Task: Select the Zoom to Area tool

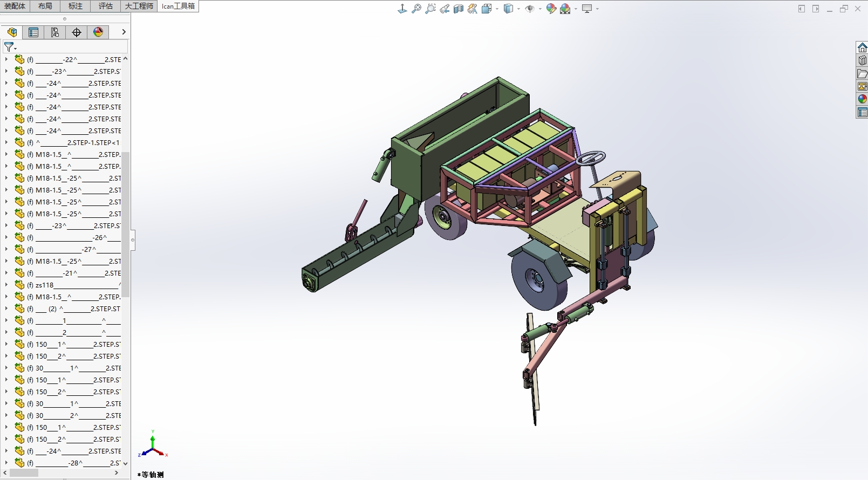Action: 430,9
